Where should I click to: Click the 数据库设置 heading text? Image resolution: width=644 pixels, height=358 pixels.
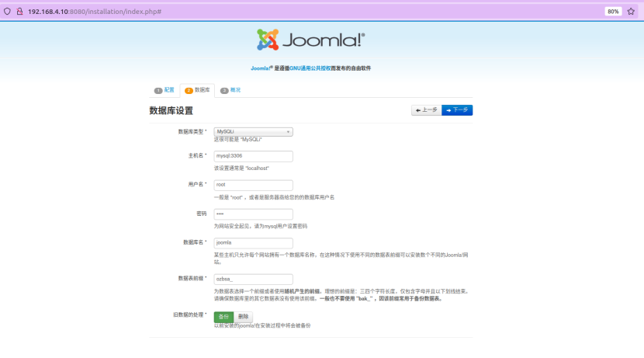point(171,110)
